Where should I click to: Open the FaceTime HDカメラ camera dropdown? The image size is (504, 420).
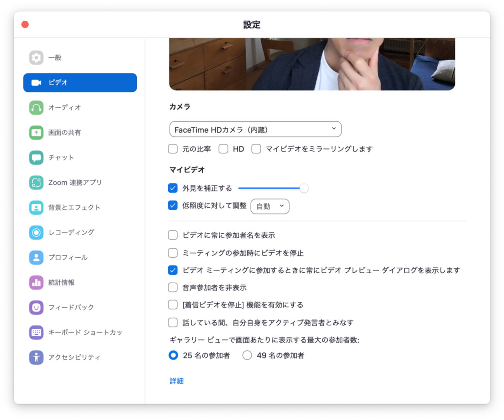tap(255, 129)
